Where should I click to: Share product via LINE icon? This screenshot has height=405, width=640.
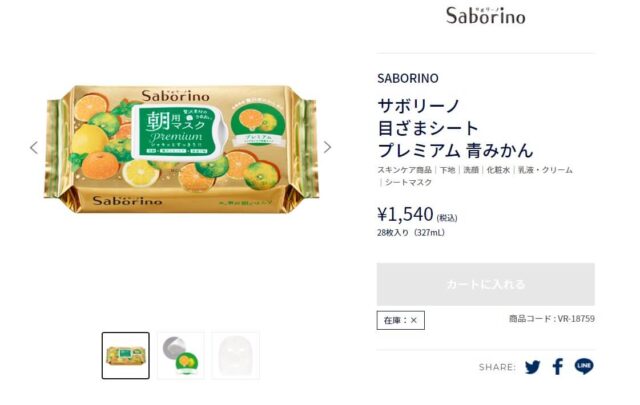pos(584,366)
